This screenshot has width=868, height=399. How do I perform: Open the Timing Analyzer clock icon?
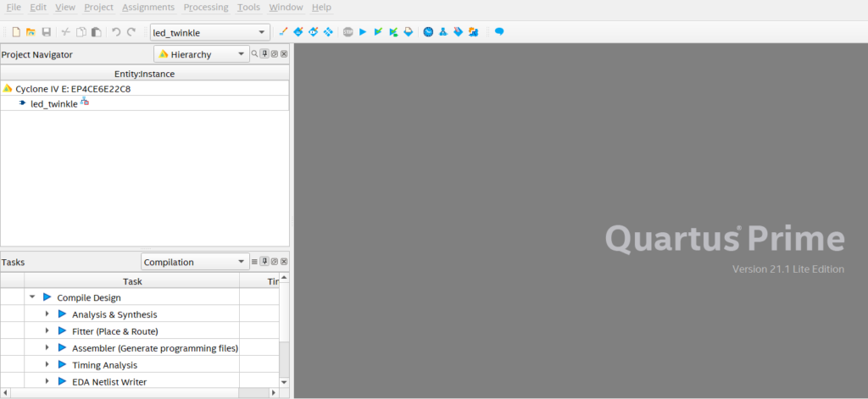point(428,31)
